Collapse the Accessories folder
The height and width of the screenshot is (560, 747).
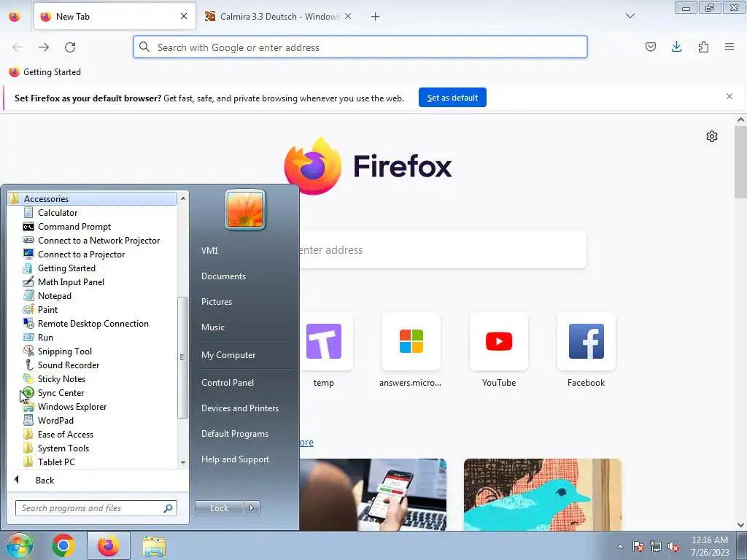pos(91,198)
